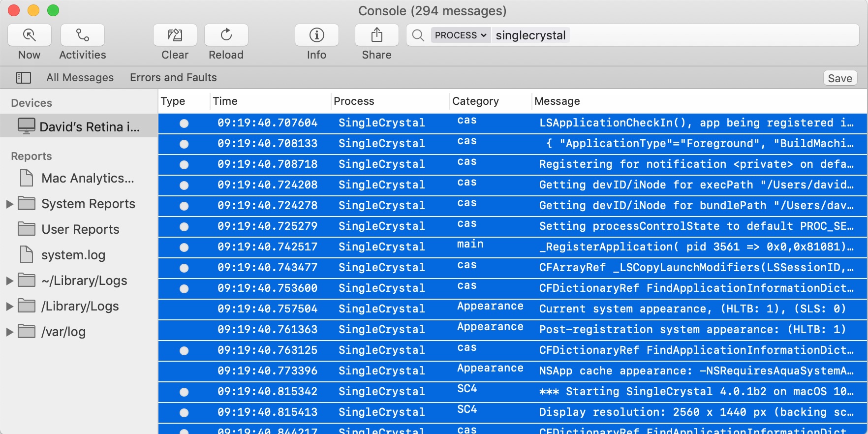This screenshot has height=434, width=868.
Task: Select the Display resolution 2560 x 1440 row
Action: coord(513,412)
